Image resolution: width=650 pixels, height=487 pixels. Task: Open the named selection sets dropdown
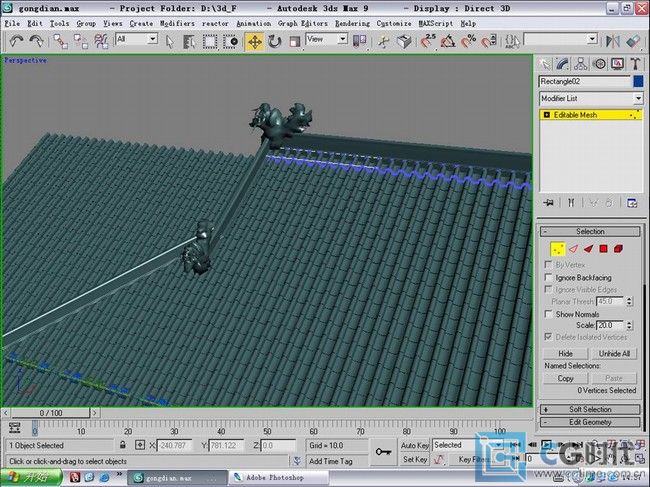click(x=592, y=39)
